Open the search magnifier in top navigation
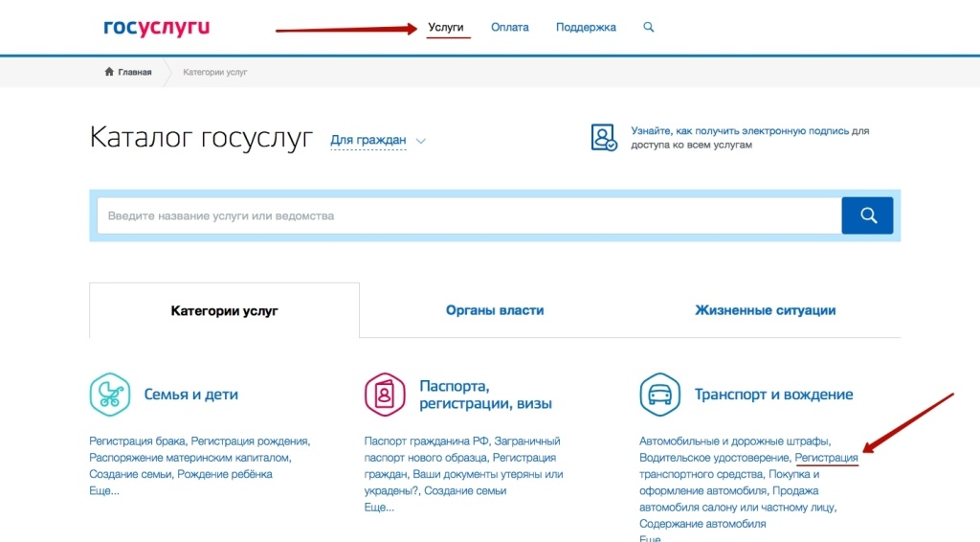Screen dimensions: 980x542 click(x=649, y=27)
